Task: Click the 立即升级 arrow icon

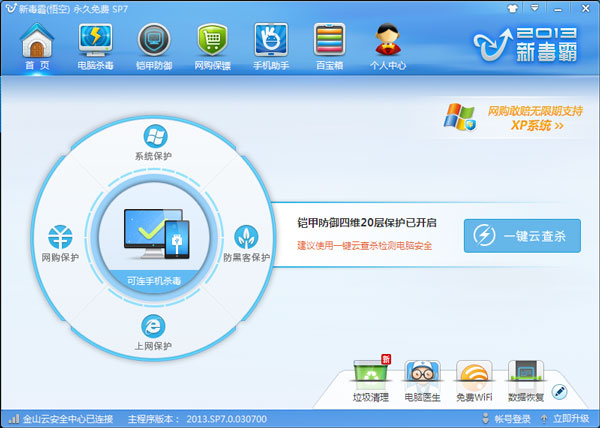Action: [544, 419]
